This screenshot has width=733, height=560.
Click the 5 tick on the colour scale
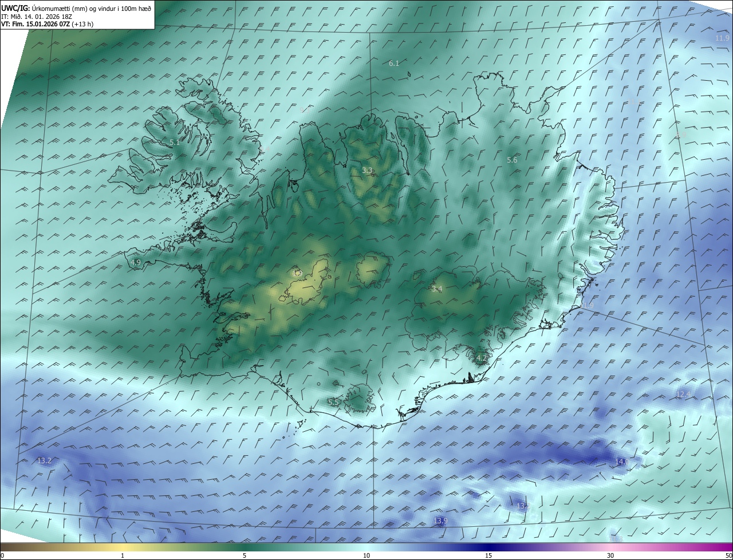click(245, 555)
